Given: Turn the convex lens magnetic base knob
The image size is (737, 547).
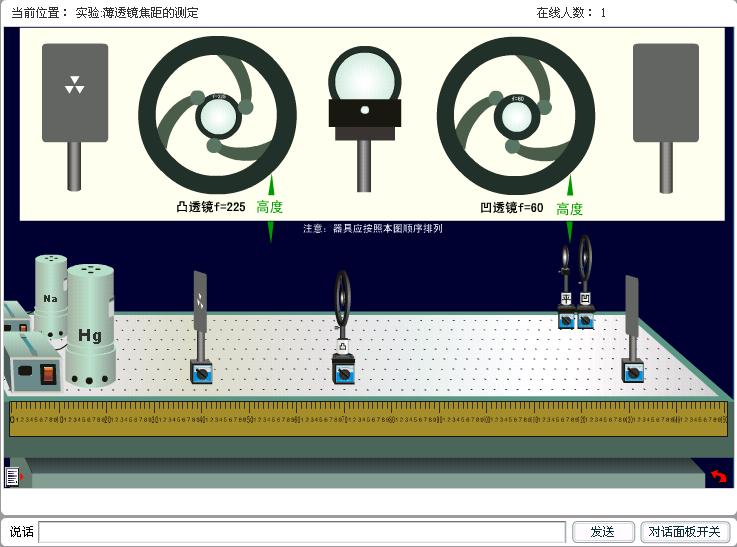Looking at the screenshot, I should (x=344, y=373).
